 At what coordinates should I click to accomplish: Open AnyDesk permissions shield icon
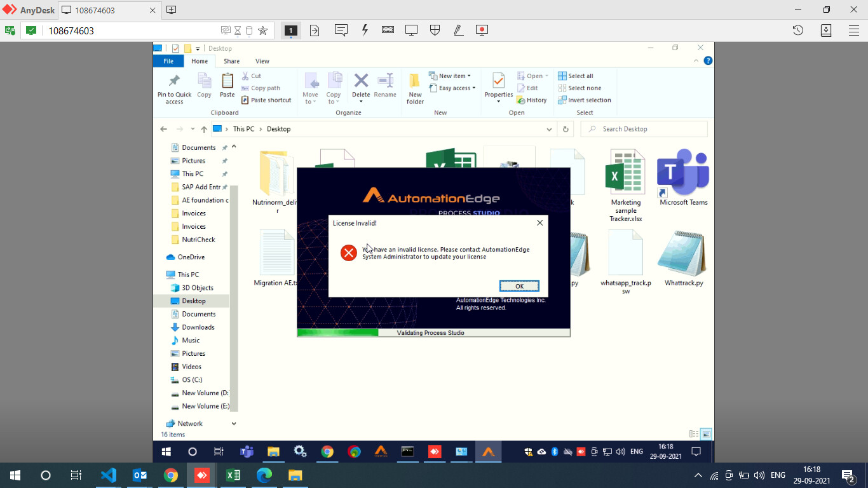[435, 30]
